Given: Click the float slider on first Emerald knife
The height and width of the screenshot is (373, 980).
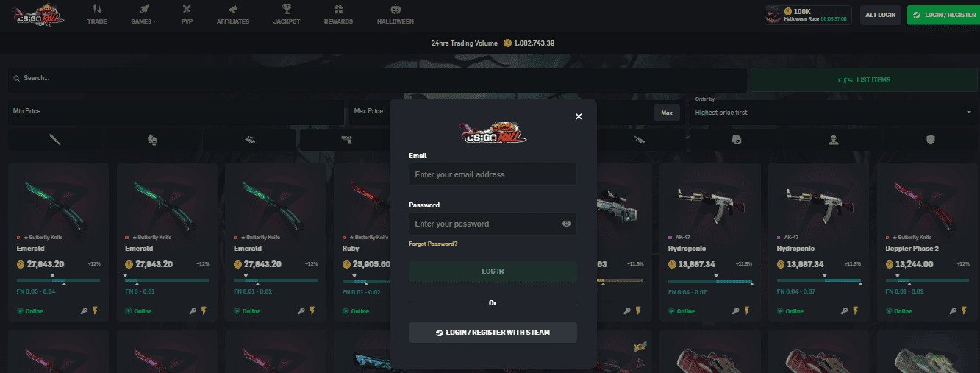Looking at the screenshot, I should (58, 280).
